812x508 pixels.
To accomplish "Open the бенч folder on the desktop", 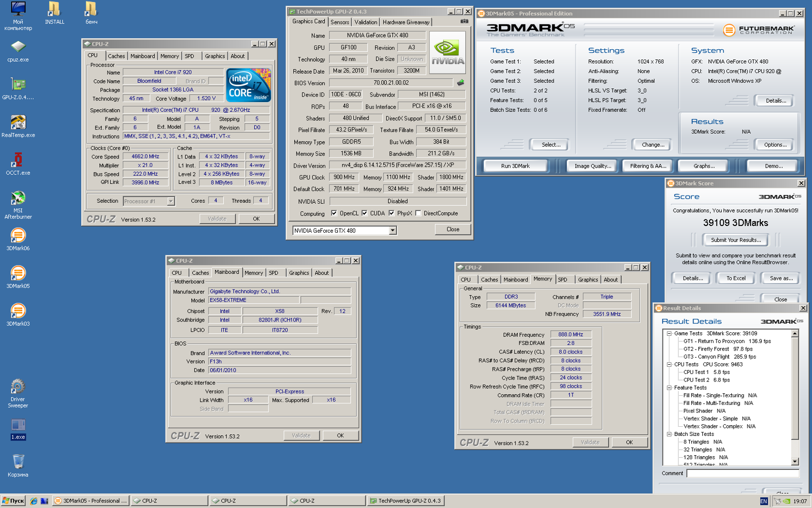I will tap(91, 13).
